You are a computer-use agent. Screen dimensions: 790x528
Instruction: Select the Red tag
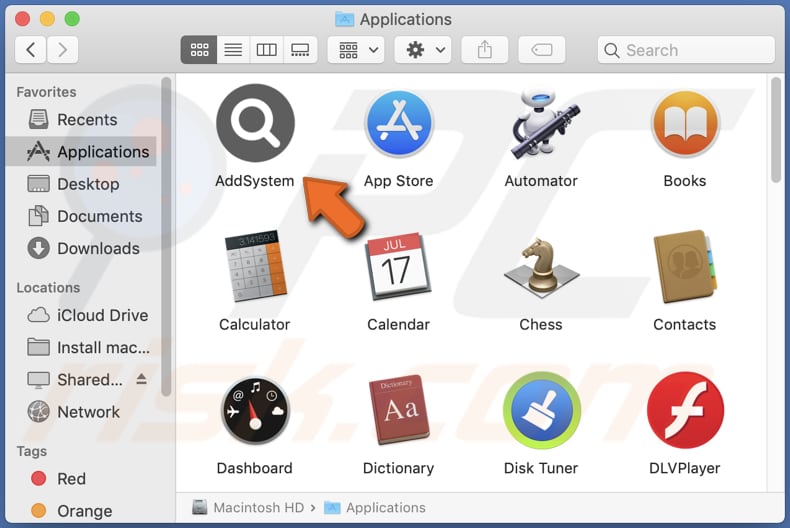click(83, 479)
